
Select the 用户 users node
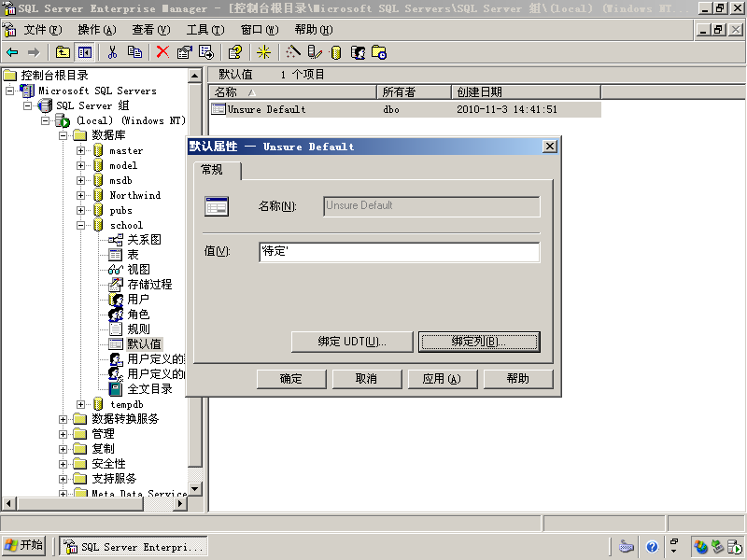click(x=138, y=299)
